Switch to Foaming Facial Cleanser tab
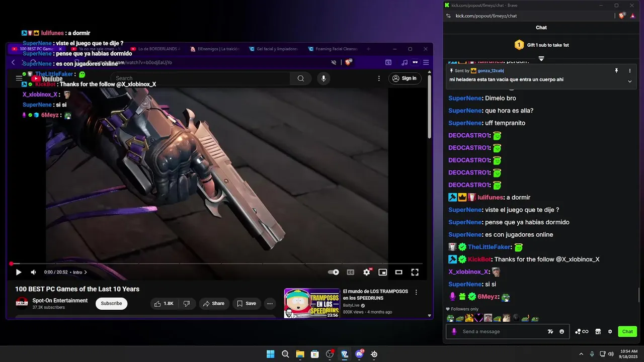Image resolution: width=644 pixels, height=362 pixels. pos(333,49)
